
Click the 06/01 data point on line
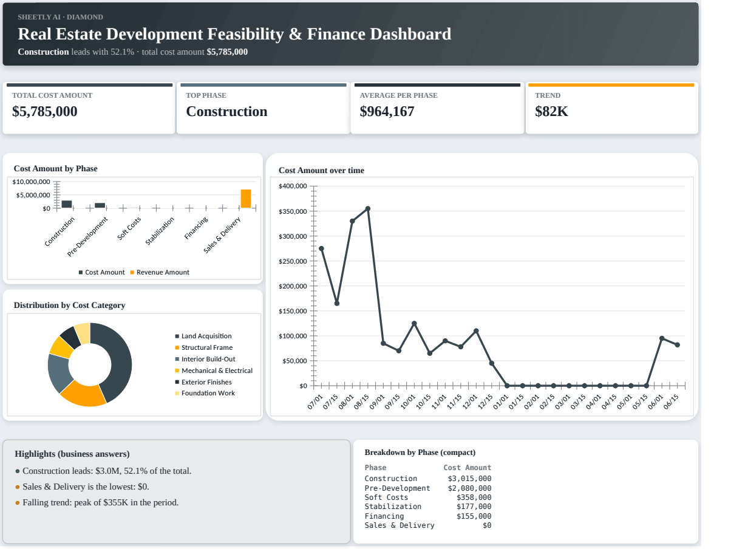tap(662, 338)
